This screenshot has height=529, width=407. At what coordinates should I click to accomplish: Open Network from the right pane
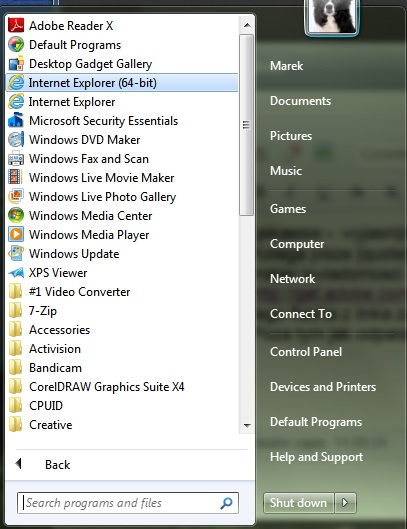point(293,279)
